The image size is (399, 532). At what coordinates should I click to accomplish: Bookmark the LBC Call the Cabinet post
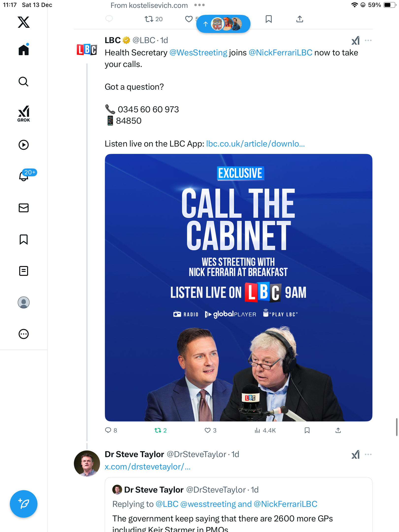(x=307, y=430)
